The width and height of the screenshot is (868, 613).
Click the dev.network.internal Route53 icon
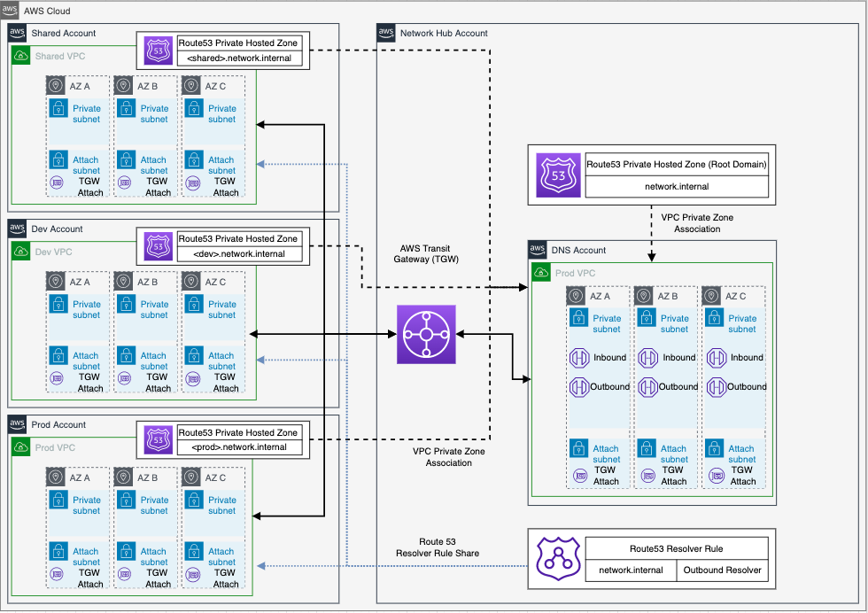tap(159, 246)
